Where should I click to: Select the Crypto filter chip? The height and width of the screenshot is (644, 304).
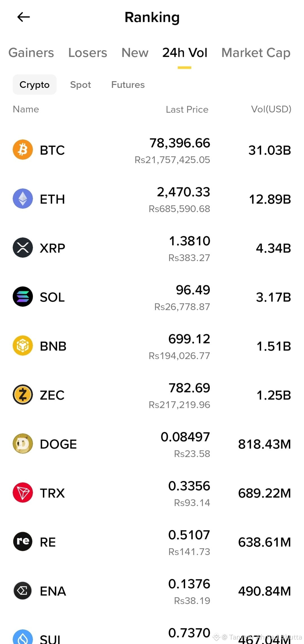pos(35,85)
